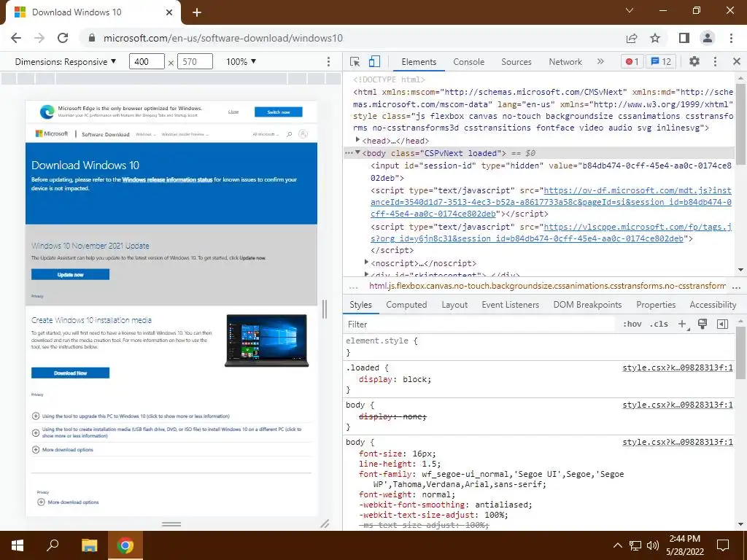Open a new Chrome tab
This screenshot has width=747, height=560.
click(x=197, y=12)
